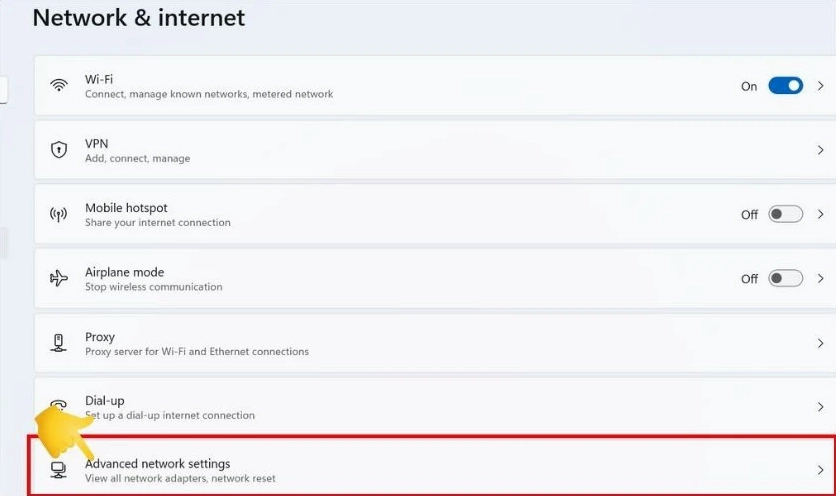
Task: Click the Proxy server icon
Action: tap(58, 343)
